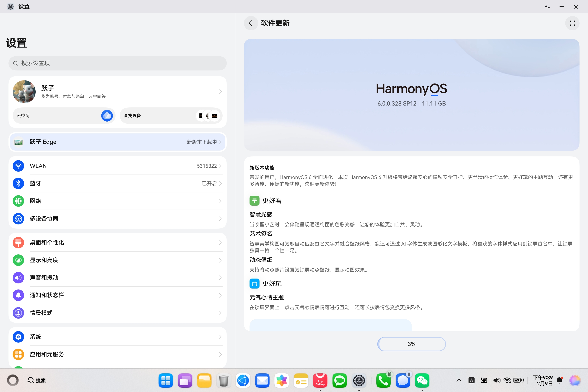Viewport: 588px width, 392px height.
Task: Open the four-dot more options menu
Action: point(572,23)
